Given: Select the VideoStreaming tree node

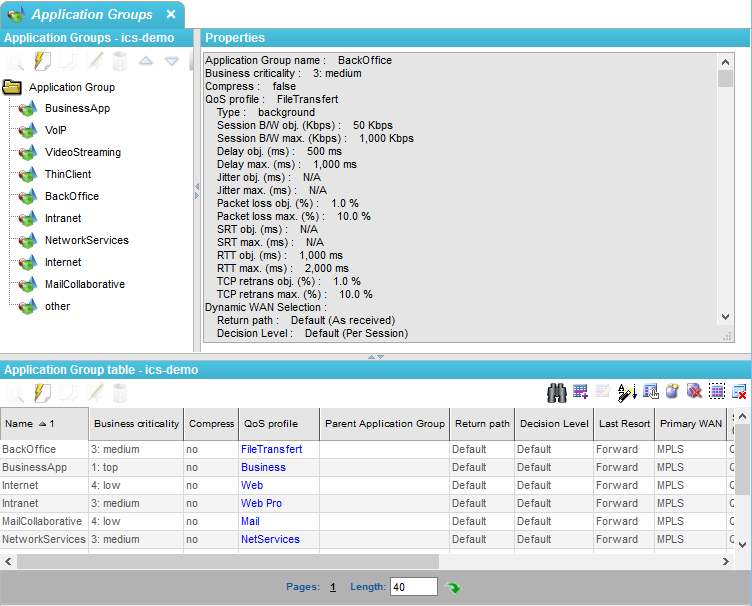Looking at the screenshot, I should tap(82, 153).
